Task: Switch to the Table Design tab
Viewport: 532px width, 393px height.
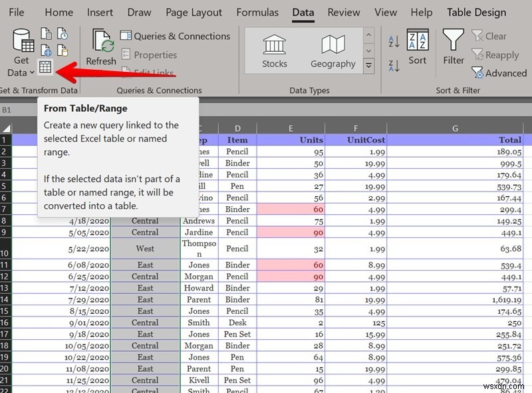Action: pyautogui.click(x=476, y=12)
